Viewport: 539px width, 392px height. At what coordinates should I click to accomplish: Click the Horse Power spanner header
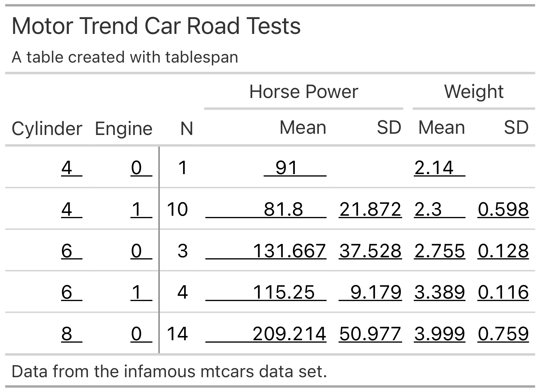303,92
